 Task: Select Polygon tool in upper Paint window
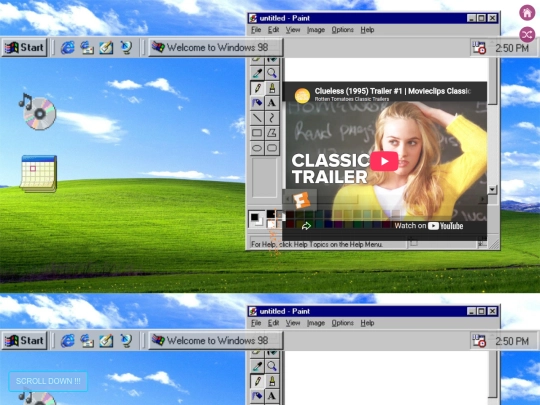pyautogui.click(x=272, y=133)
